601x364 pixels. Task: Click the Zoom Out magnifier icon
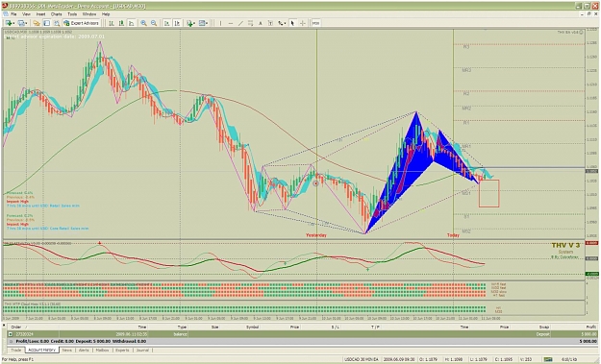154,23
